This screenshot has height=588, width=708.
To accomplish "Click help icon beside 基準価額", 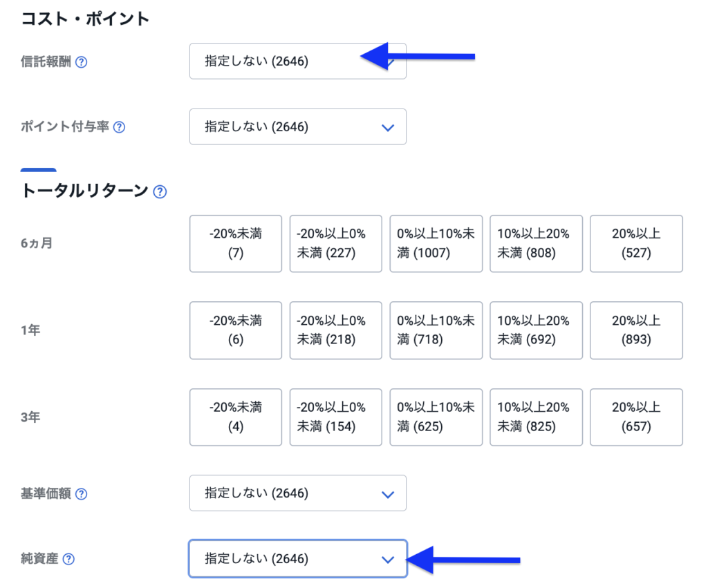I will click(82, 494).
